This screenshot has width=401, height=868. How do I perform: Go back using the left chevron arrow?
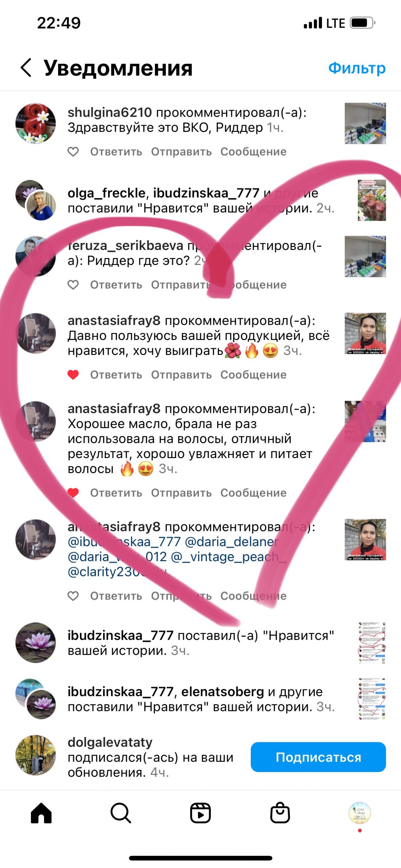[26, 67]
